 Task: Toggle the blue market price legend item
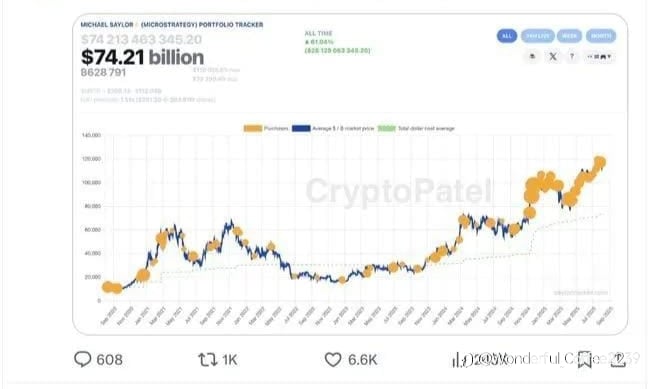[x=333, y=129]
